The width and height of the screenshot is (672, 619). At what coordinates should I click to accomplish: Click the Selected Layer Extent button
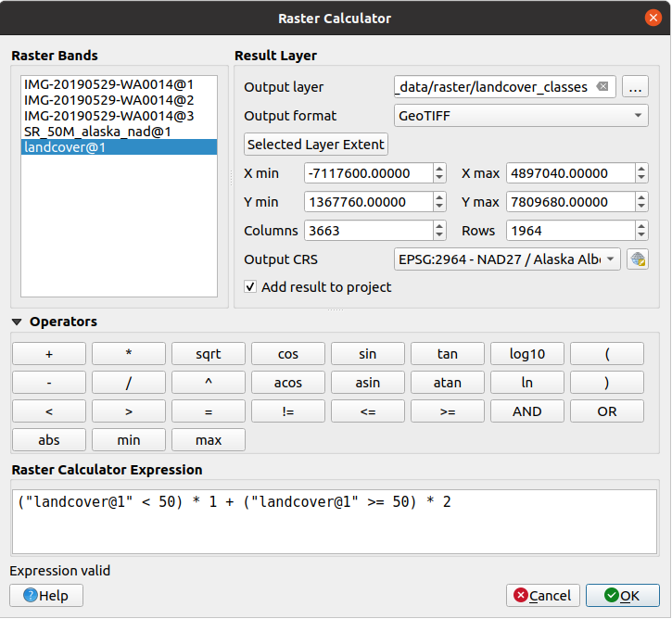(316, 145)
